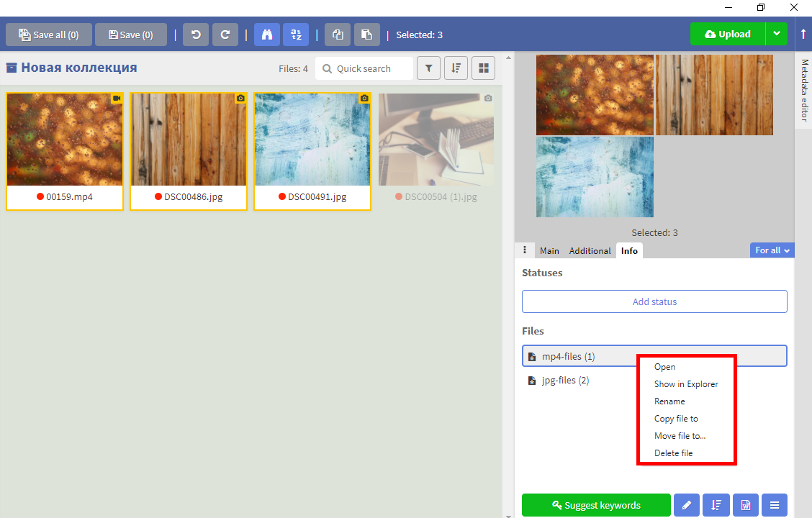Click the red status dot of DSC00486.jpg
Viewport: 812px width, 518px height.
coord(158,196)
